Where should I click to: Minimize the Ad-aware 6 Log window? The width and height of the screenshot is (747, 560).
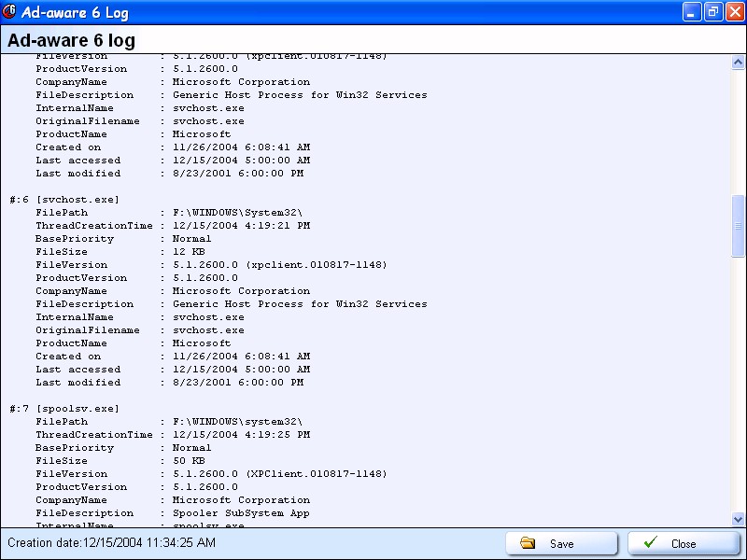(x=692, y=12)
